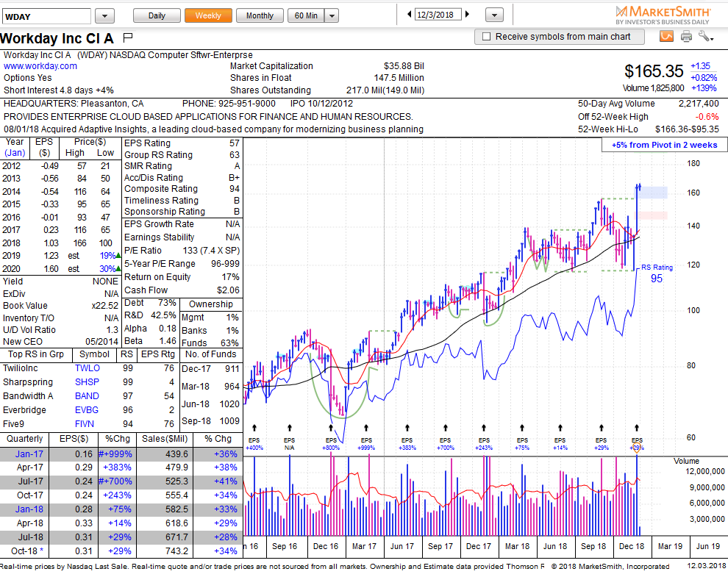Click the 2020 estimate 30% growth value
The height and width of the screenshot is (577, 728).
click(x=107, y=269)
